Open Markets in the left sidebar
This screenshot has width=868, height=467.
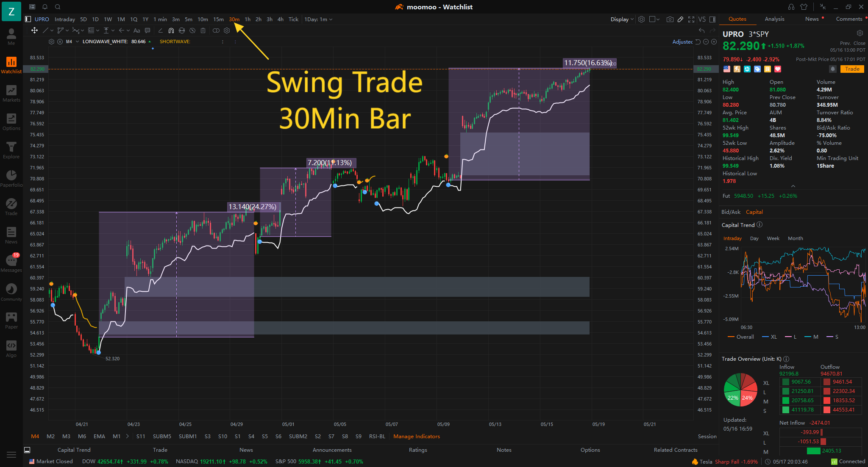[x=11, y=94]
